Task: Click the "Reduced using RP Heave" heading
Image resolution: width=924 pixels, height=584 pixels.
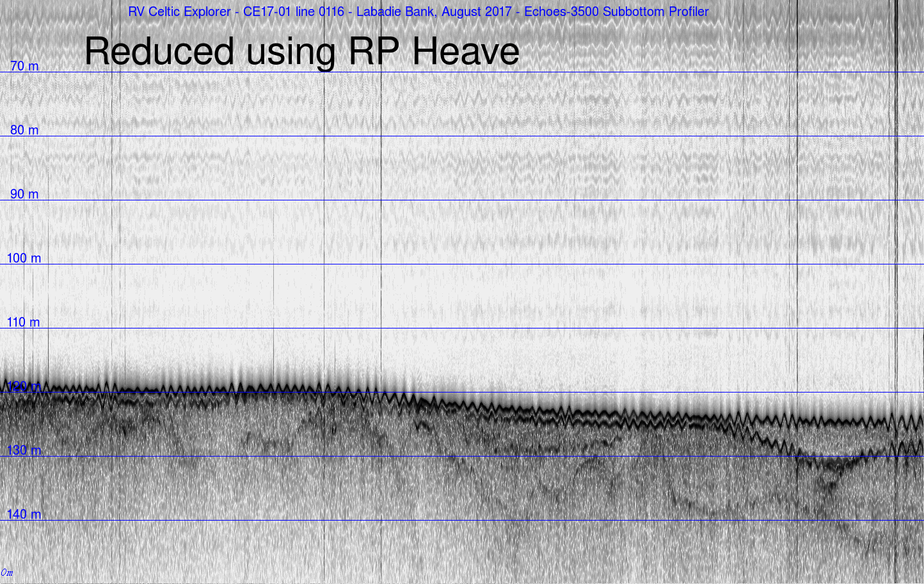Action: coord(301,51)
